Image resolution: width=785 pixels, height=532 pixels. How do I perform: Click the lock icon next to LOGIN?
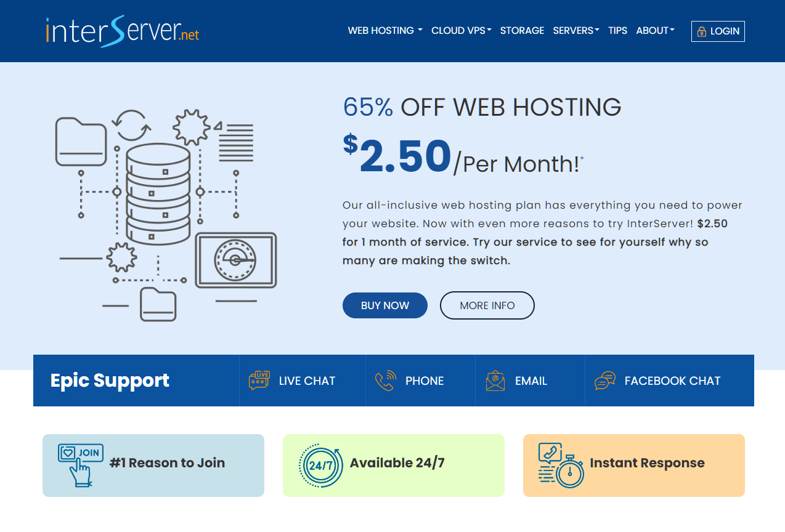[701, 31]
